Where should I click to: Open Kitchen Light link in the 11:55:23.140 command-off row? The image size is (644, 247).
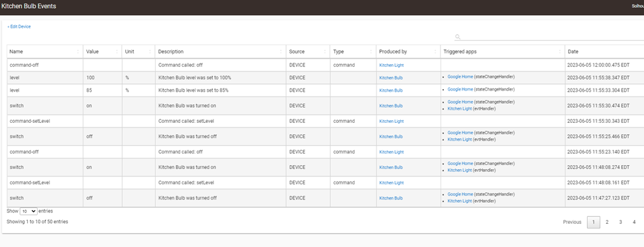click(392, 152)
